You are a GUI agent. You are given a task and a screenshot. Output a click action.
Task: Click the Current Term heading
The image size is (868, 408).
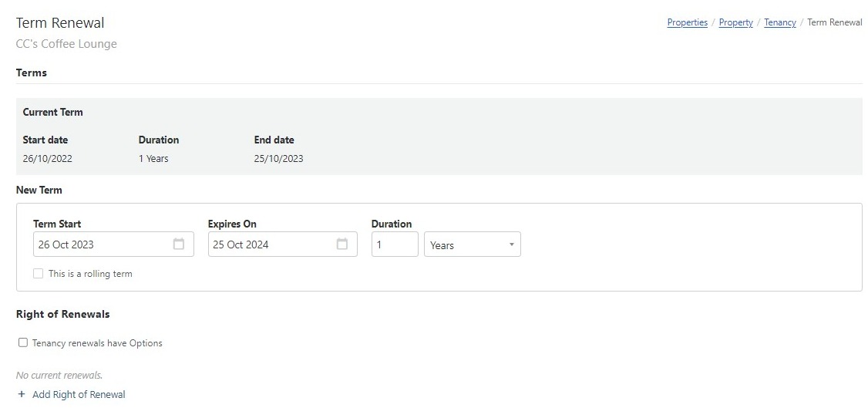52,112
